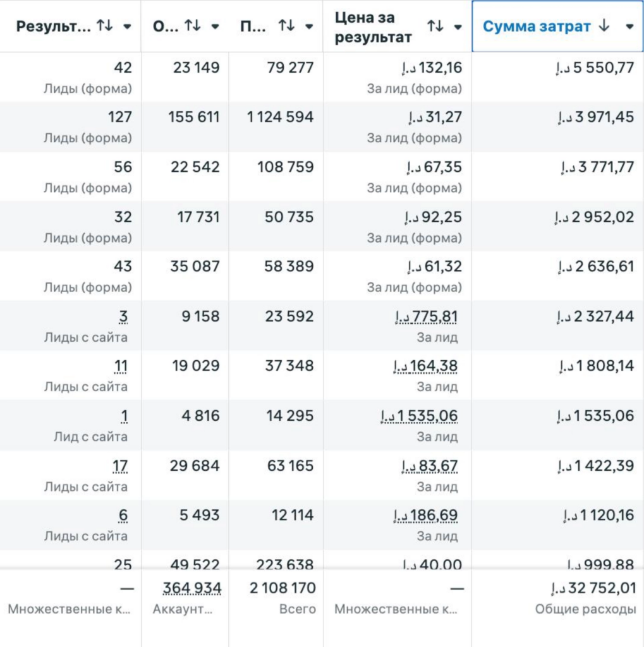
Task: Click total spend 32 752,01 in footer
Action: [x=593, y=588]
